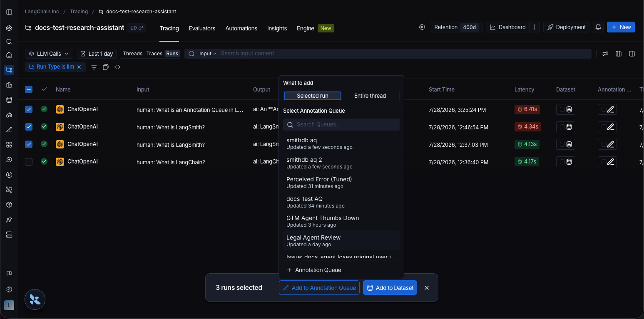Viewport: 644px width, 319px height.
Task: Click Add to Dataset button
Action: [x=390, y=288]
